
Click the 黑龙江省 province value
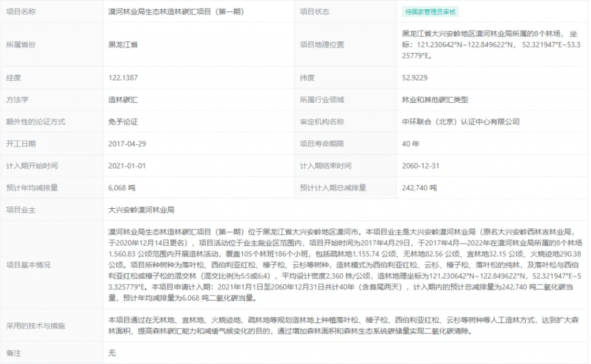pos(123,44)
